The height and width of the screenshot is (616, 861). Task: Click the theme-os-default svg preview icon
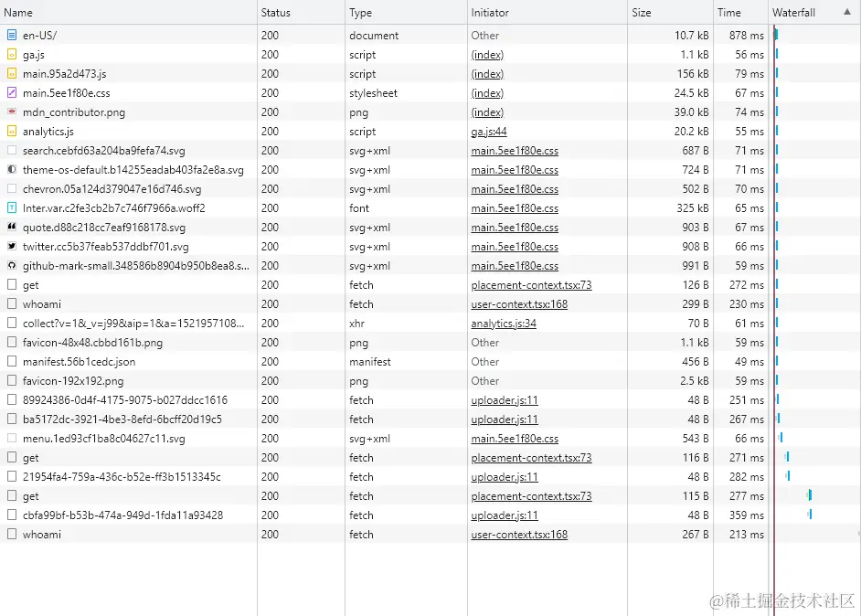(12, 170)
